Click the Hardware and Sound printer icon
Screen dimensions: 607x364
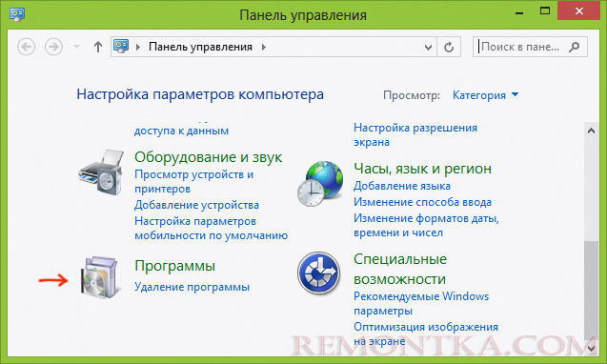[101, 172]
